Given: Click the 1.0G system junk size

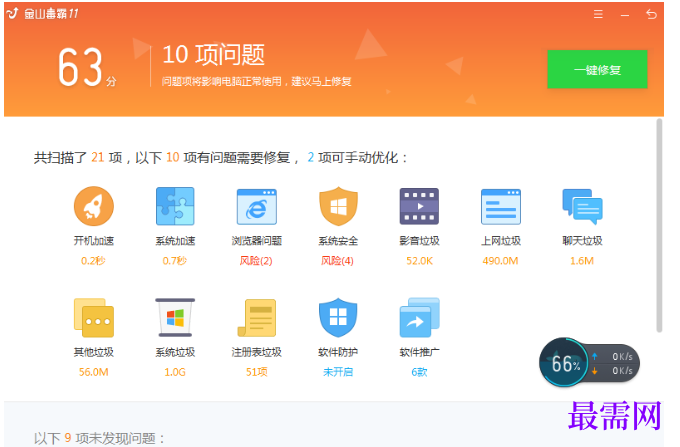Looking at the screenshot, I should [175, 372].
